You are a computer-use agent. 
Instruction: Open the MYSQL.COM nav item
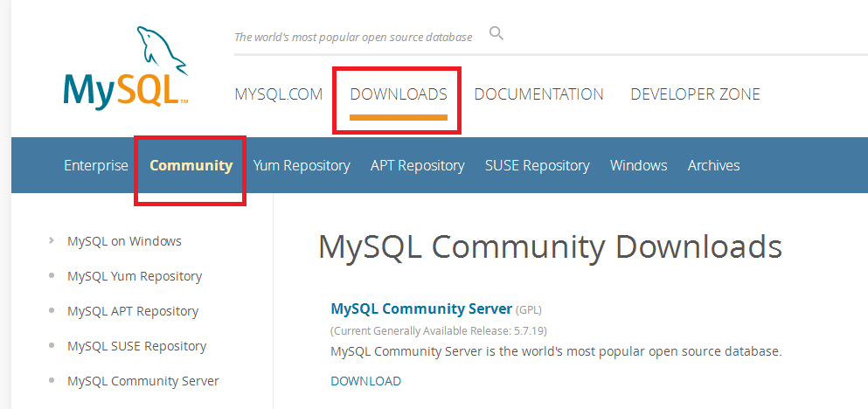279,94
